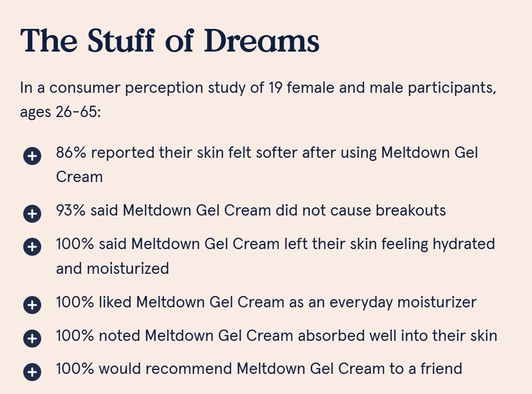
Task: Click the word 'Dreams' in the title
Action: click(x=262, y=40)
